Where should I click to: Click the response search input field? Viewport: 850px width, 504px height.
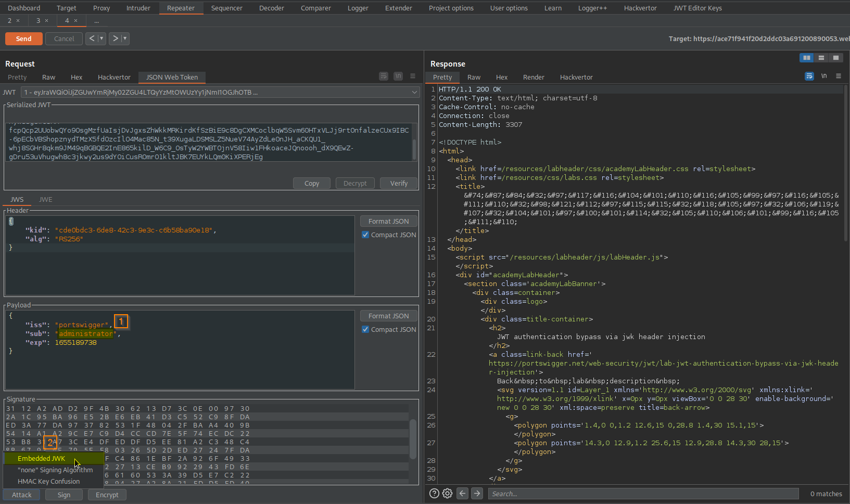[643, 494]
